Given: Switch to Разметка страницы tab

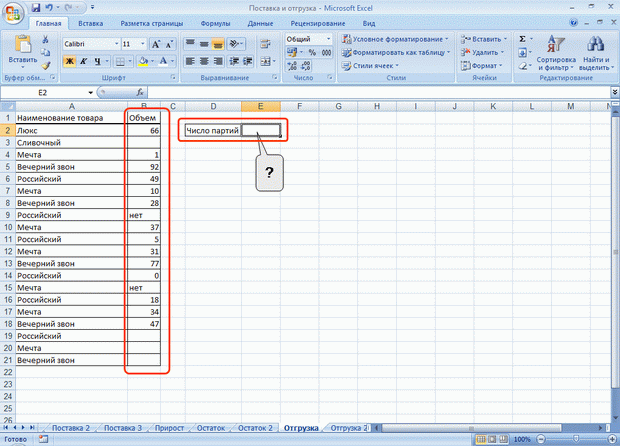Looking at the screenshot, I should 152,23.
